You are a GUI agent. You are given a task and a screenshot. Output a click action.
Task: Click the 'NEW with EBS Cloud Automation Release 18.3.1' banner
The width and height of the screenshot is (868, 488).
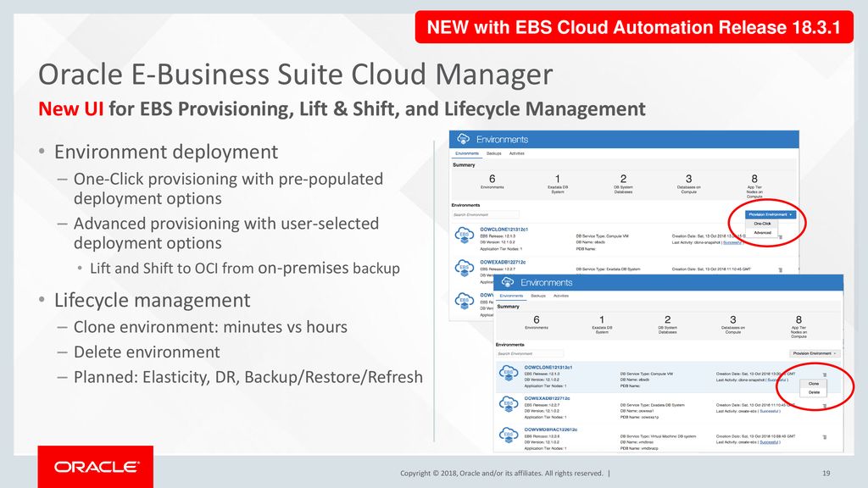[x=634, y=26]
